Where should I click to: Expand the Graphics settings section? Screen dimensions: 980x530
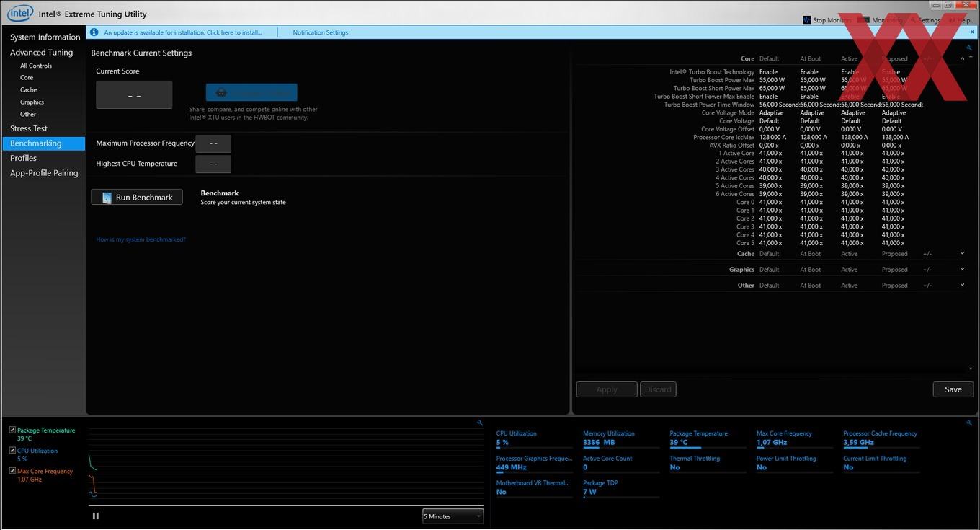pos(962,269)
